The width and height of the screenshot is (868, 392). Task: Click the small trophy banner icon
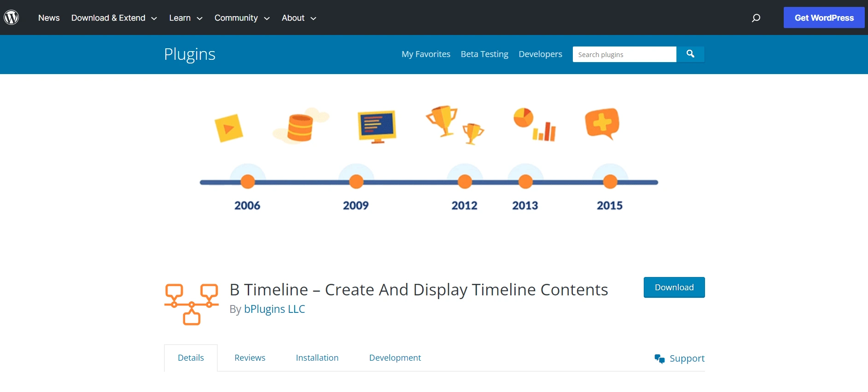pyautogui.click(x=473, y=134)
